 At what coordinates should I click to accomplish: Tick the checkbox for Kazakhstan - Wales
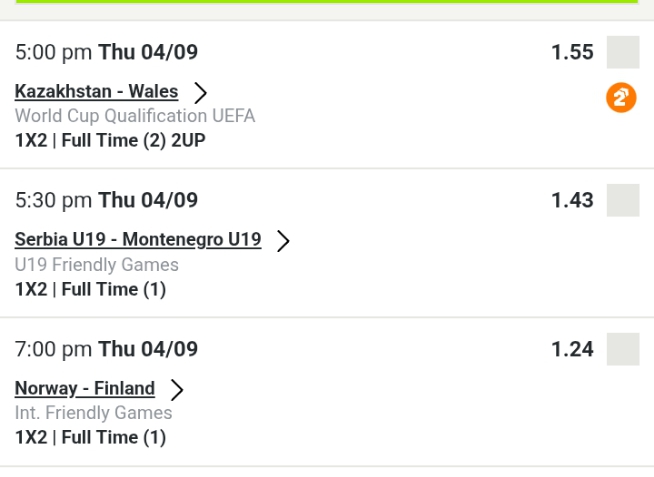[622, 52]
